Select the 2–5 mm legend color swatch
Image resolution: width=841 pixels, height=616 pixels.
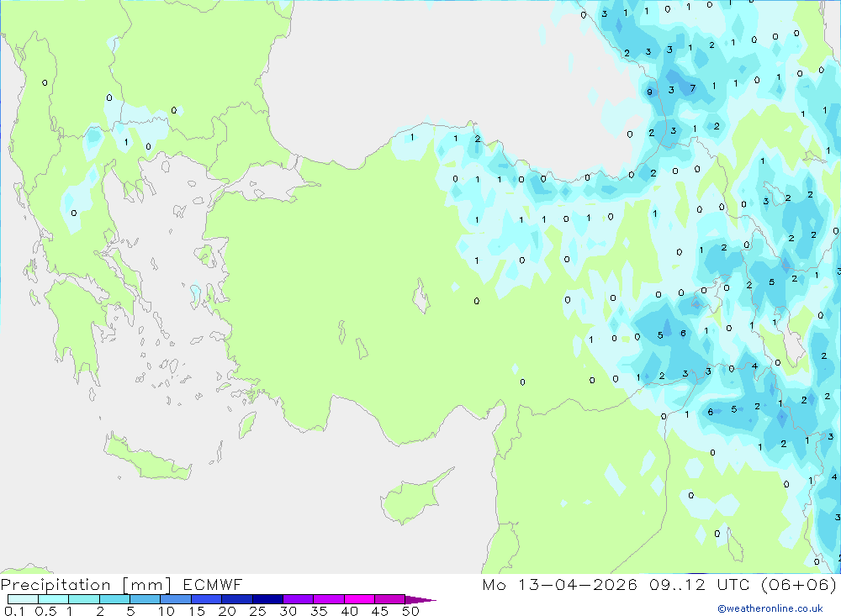coord(114,599)
